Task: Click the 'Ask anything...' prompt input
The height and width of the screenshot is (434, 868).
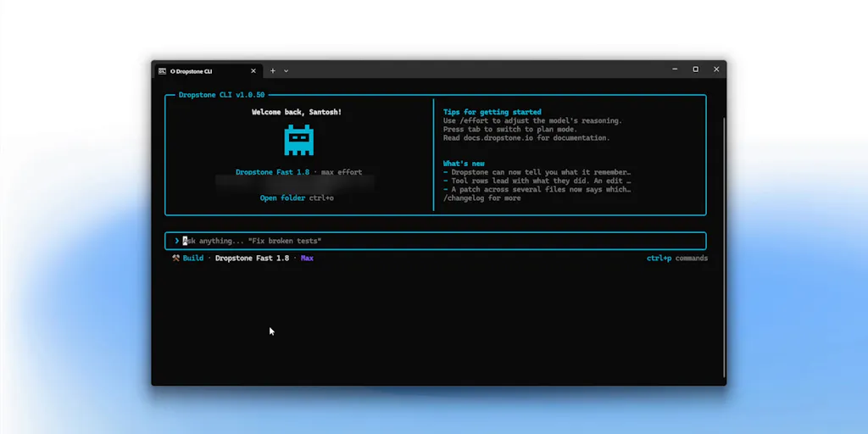Action: click(x=435, y=241)
